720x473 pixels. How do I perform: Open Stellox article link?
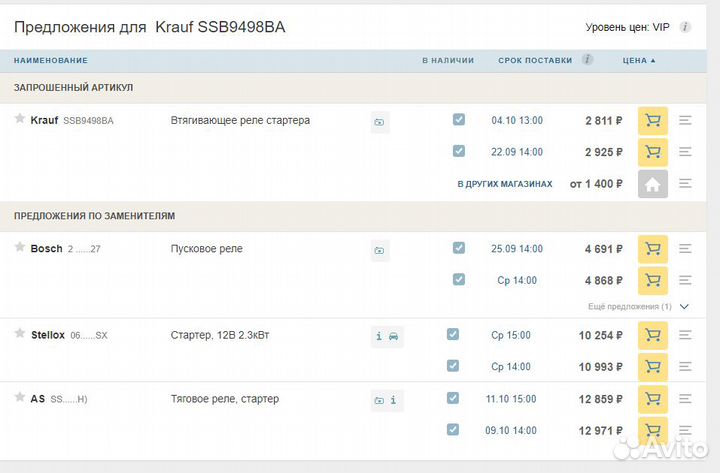[x=89, y=336]
